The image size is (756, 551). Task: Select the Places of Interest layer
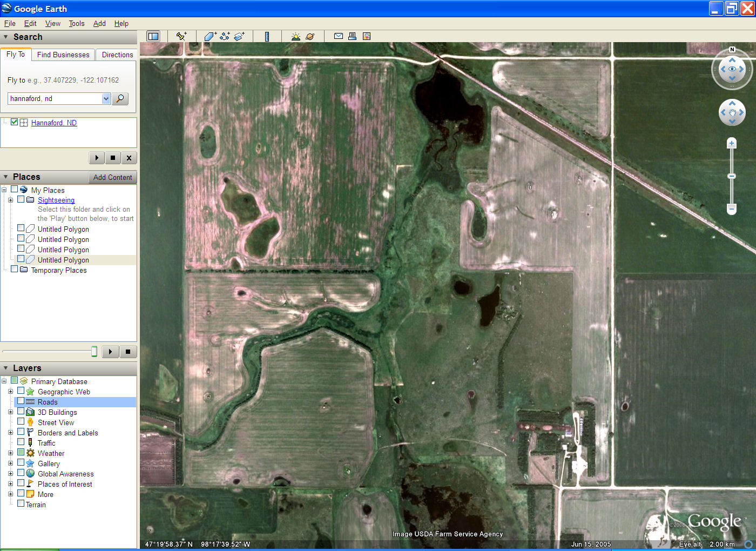65,484
